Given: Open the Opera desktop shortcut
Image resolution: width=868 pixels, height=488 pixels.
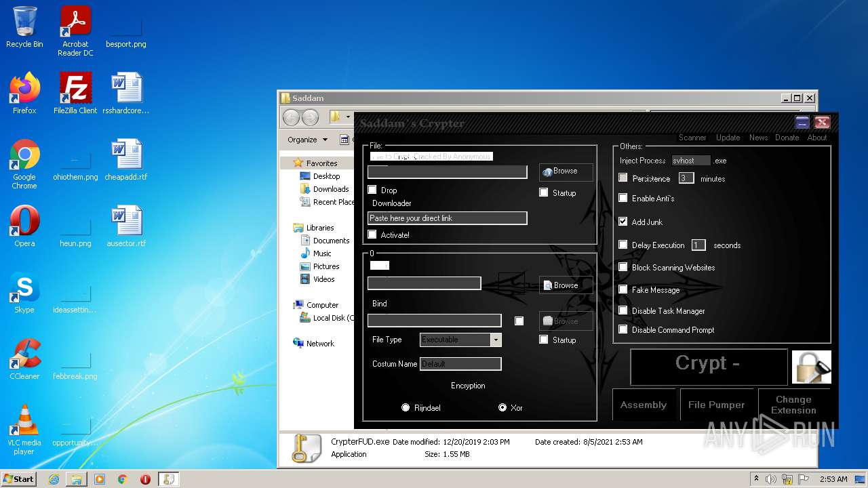Looking at the screenshot, I should coord(24,226).
